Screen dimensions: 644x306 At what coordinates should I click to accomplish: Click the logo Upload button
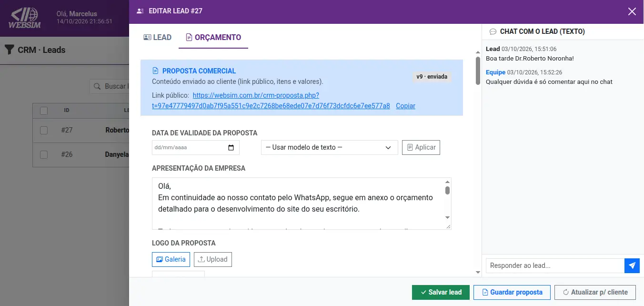coord(213,259)
